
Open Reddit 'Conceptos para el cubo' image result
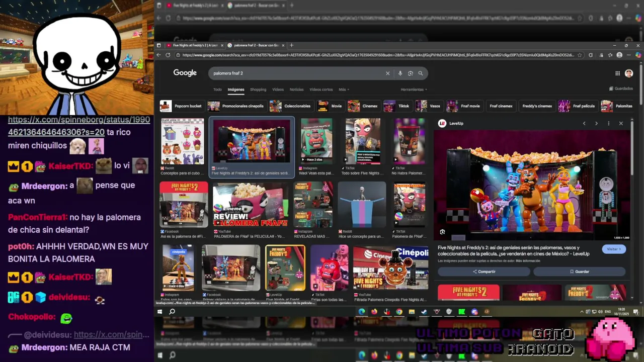182,142
